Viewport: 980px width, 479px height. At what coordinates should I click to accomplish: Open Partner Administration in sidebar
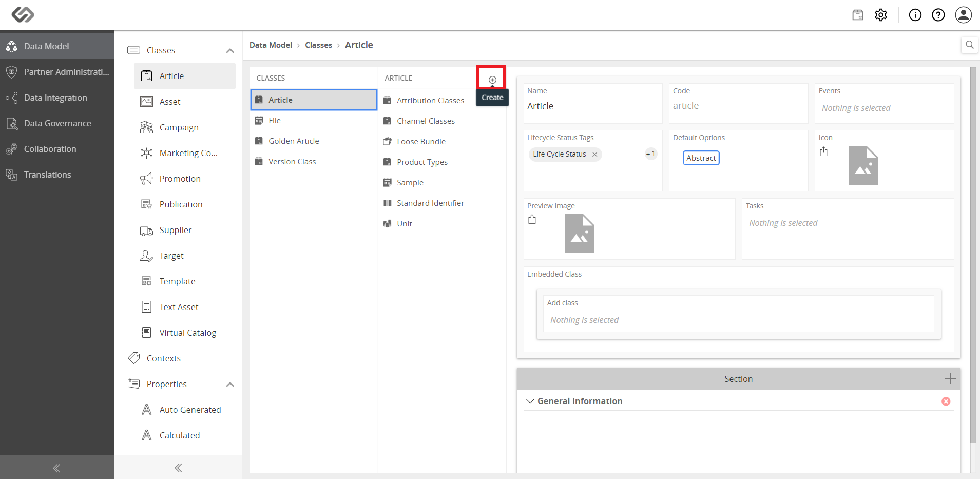[x=57, y=72]
